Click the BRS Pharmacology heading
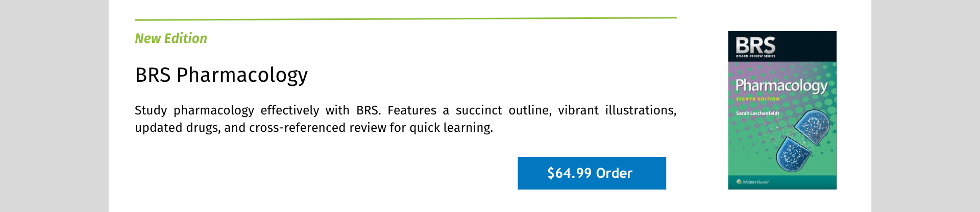The width and height of the screenshot is (980, 212). click(222, 75)
